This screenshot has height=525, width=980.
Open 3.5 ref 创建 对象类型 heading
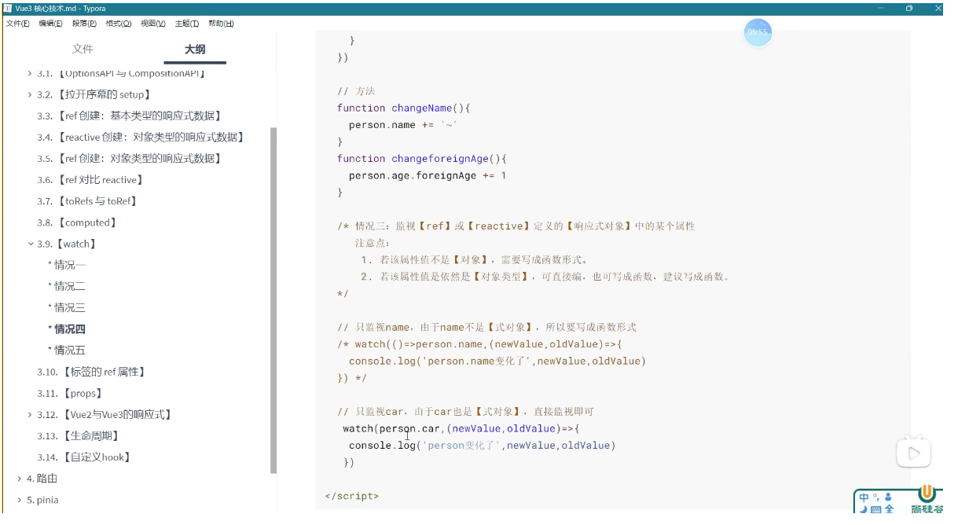(x=129, y=158)
